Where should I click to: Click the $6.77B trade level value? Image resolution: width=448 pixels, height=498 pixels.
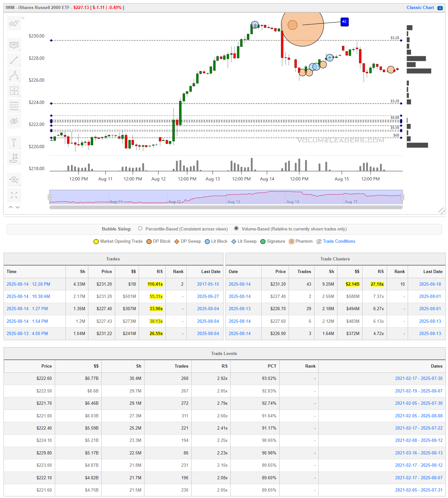92,379
